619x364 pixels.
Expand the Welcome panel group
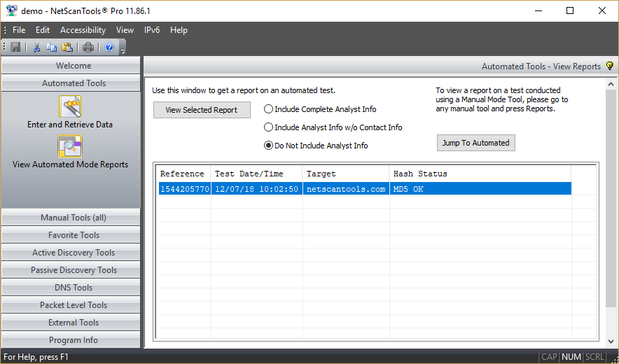point(71,66)
